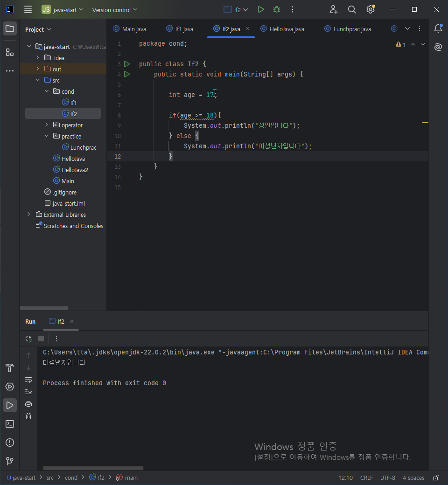Screen dimensions: 448x485
Task: Change UTF-8 file encoding
Action: pos(388,478)
